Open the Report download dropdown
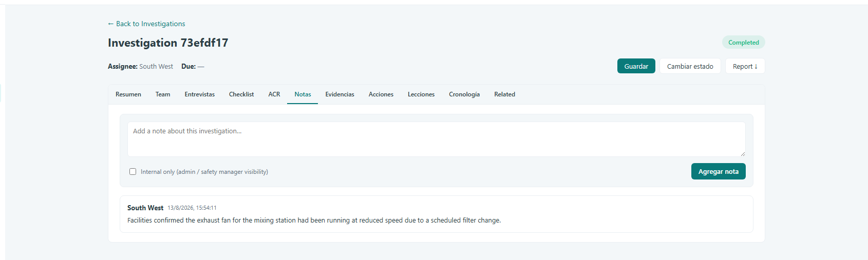Image resolution: width=868 pixels, height=260 pixels. coord(745,66)
